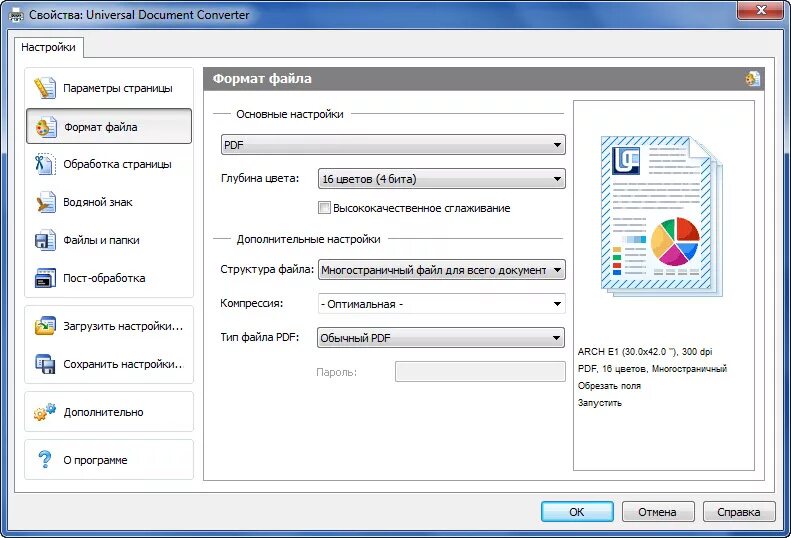Click the printer icon in the title bar

tap(16, 15)
